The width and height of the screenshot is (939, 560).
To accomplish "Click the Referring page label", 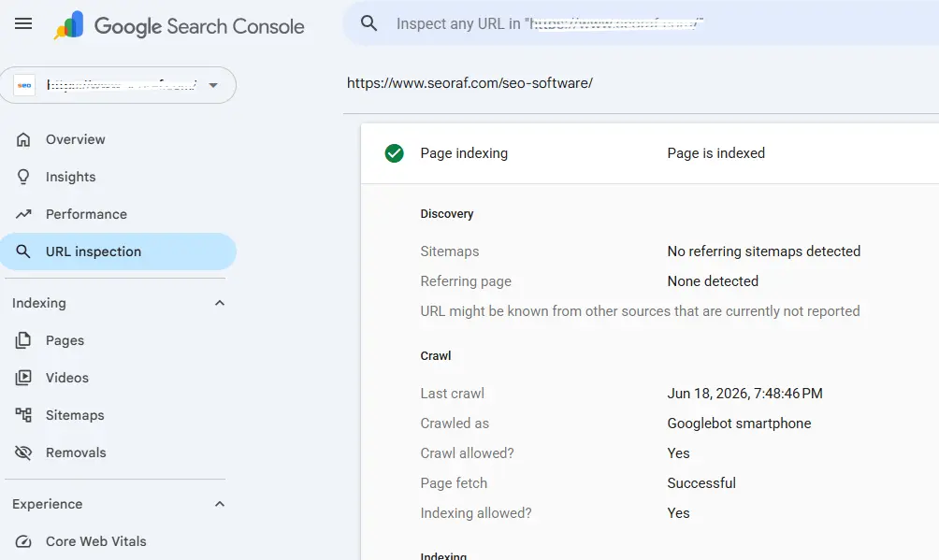I will click(466, 281).
